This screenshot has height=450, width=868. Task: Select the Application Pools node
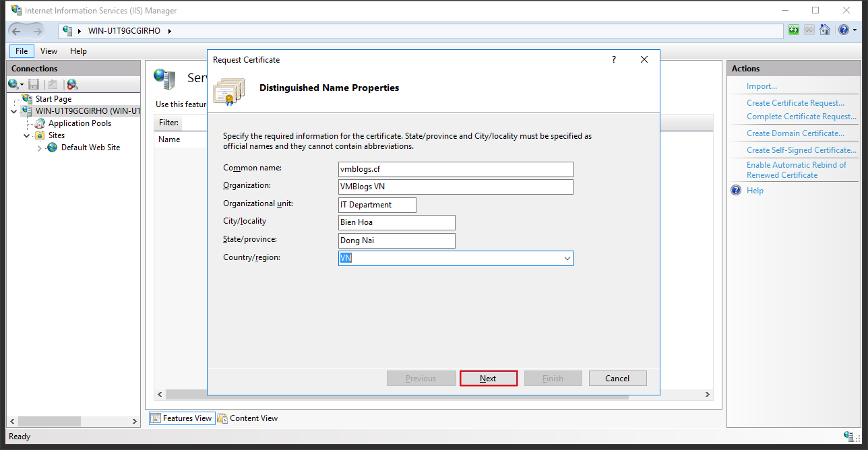point(80,123)
